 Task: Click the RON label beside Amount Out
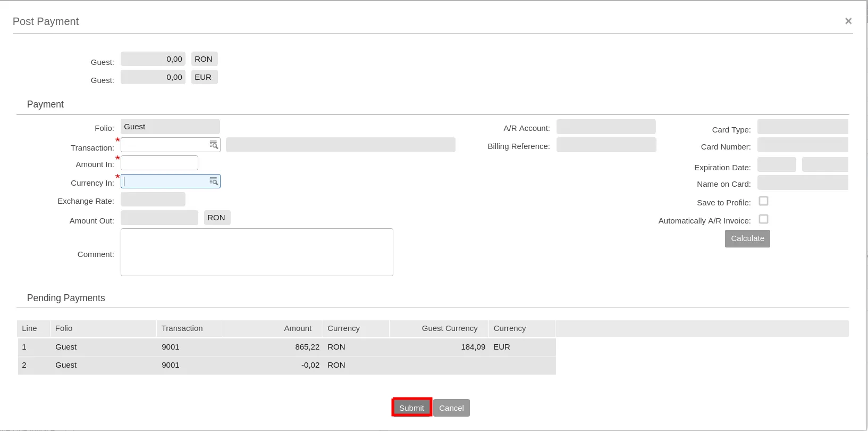click(217, 218)
